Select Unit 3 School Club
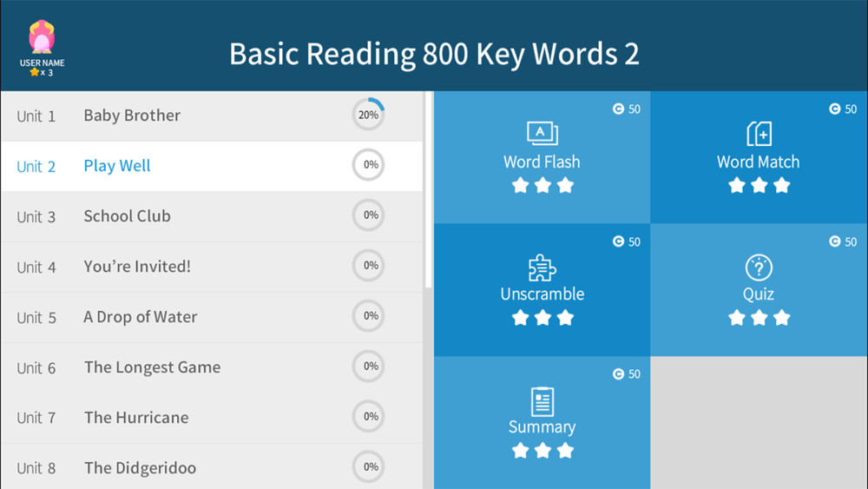 click(x=212, y=216)
